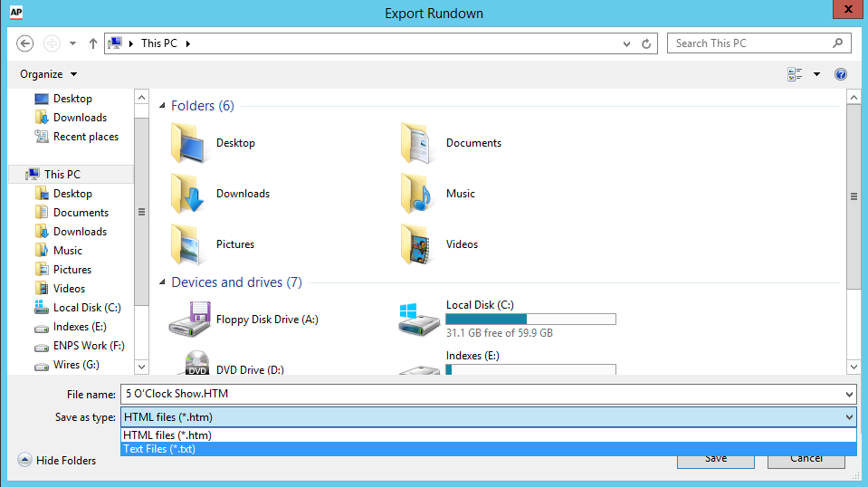Image resolution: width=868 pixels, height=487 pixels.
Task: Click Hide Folders
Action: click(57, 461)
